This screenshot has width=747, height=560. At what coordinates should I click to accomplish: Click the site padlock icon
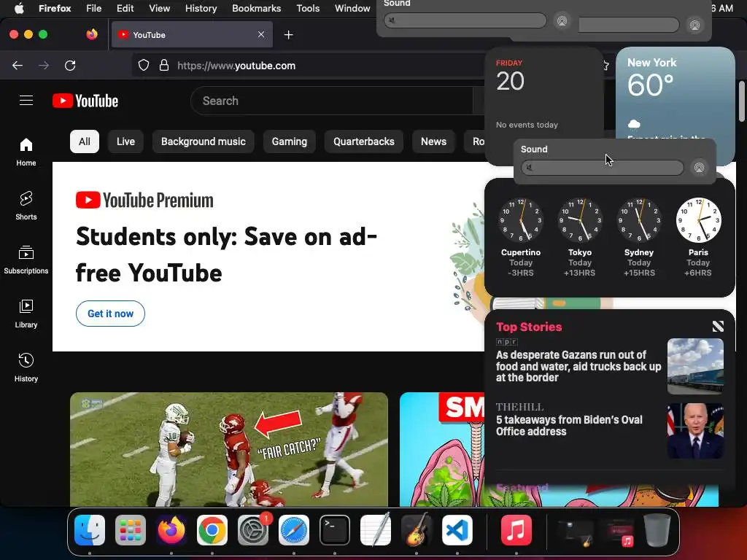pos(164,65)
